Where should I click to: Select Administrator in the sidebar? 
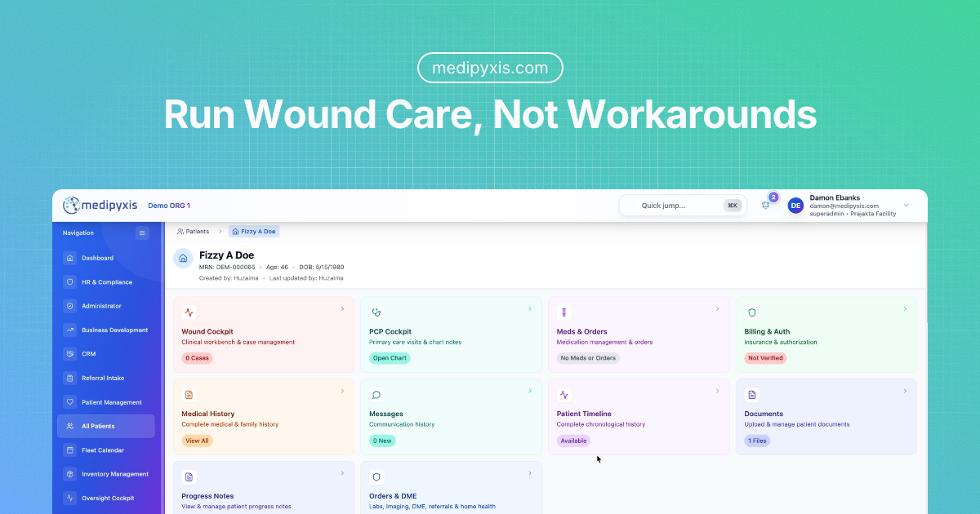105,306
